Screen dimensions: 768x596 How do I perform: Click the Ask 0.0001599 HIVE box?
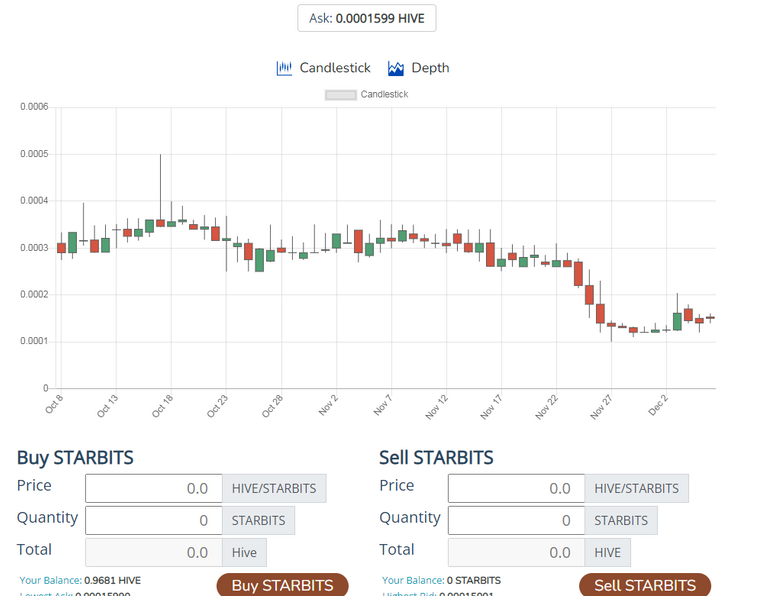click(x=366, y=18)
